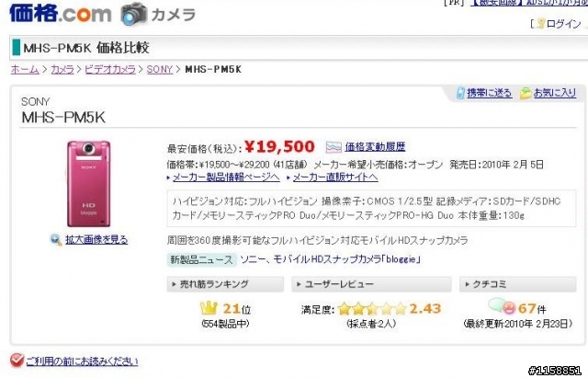The width and height of the screenshot is (588, 378).
Task: Click the login key icon
Action: [x=541, y=24]
